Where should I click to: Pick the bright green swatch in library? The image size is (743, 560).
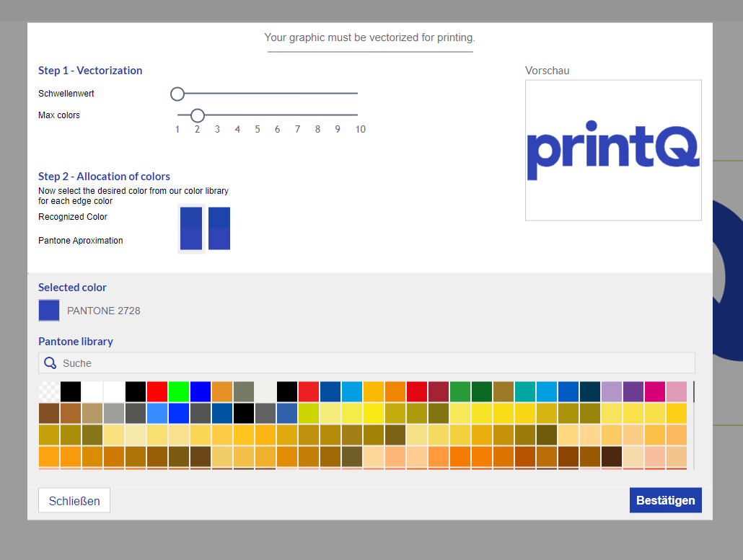[179, 392]
